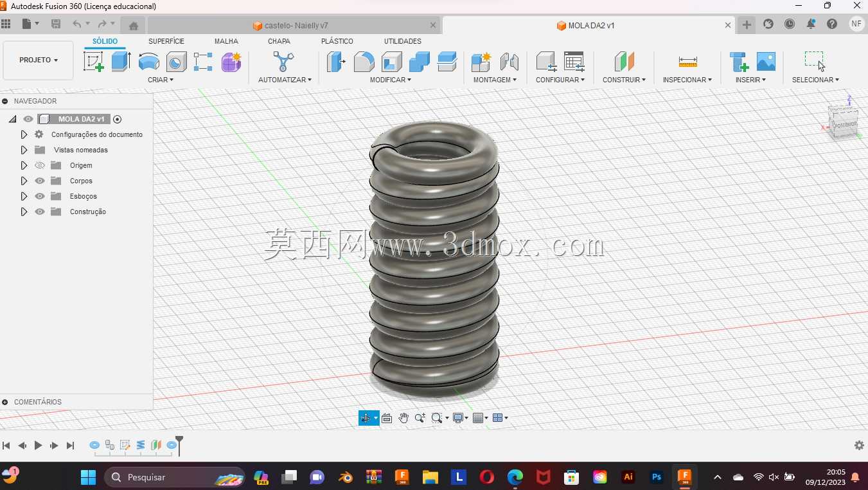The width and height of the screenshot is (868, 490).
Task: Click the Select window-selection icon
Action: click(x=815, y=61)
